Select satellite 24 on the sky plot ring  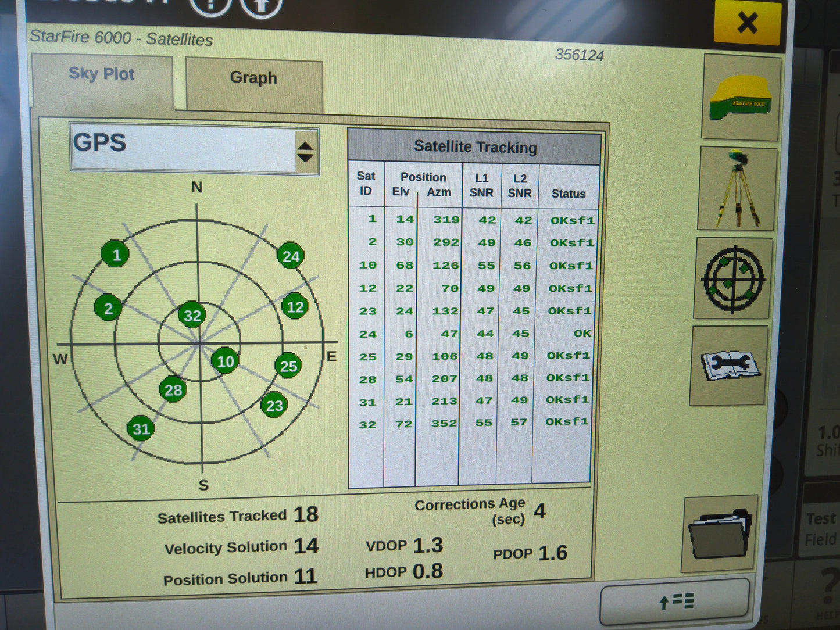click(291, 256)
